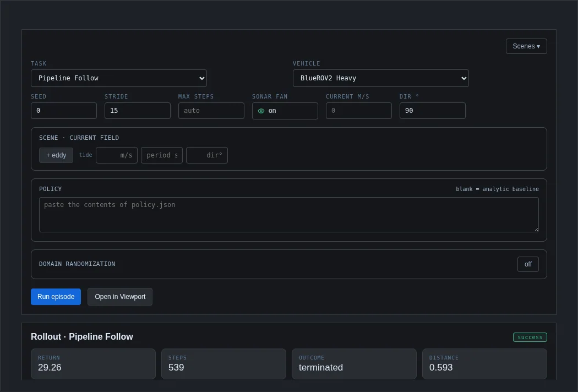The height and width of the screenshot is (392, 578).
Task: Click the Stride input field
Action: coord(138,111)
